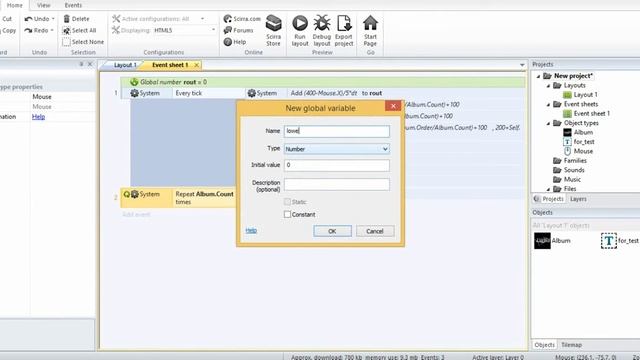Click the Run layout play icon
The height and width of the screenshot is (360, 640).
300,23
